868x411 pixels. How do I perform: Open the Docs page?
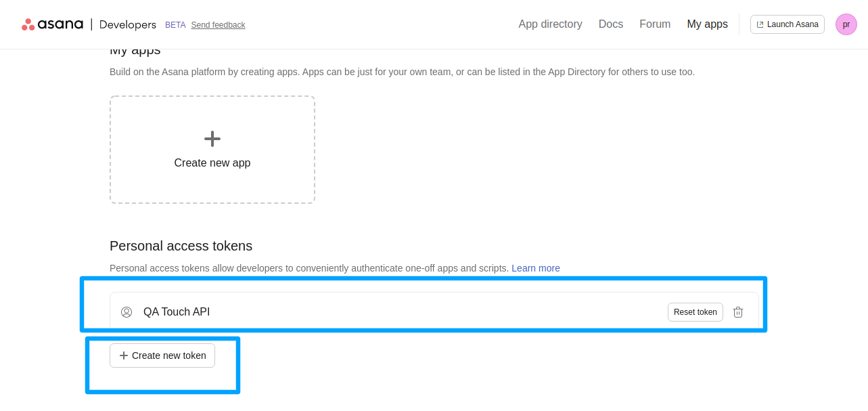[x=610, y=24]
